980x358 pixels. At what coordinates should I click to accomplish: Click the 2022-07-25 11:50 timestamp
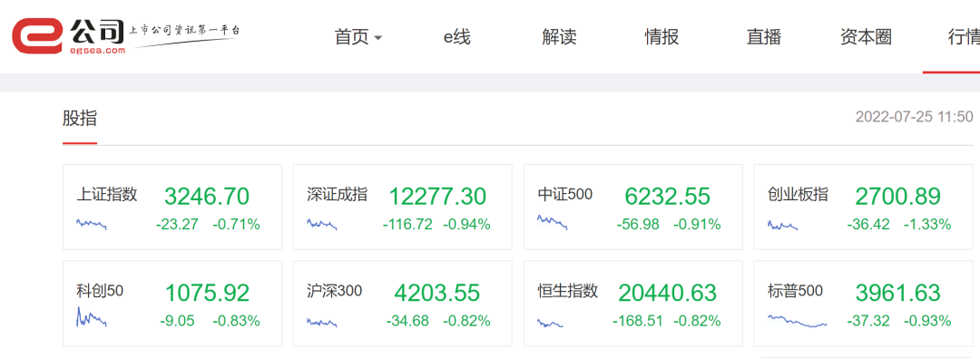click(x=915, y=117)
